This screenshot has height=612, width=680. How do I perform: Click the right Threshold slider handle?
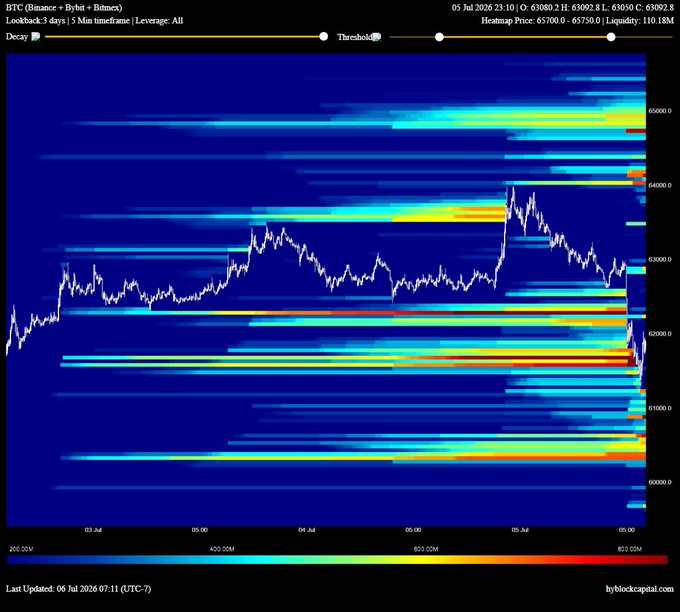coord(611,37)
